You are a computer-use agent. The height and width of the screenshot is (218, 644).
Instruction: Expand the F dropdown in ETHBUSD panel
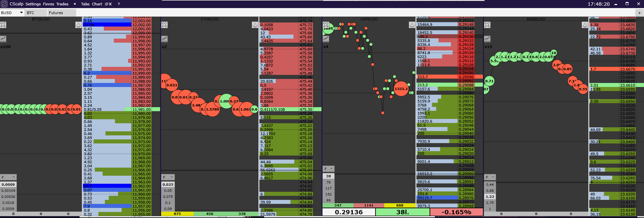point(168,177)
